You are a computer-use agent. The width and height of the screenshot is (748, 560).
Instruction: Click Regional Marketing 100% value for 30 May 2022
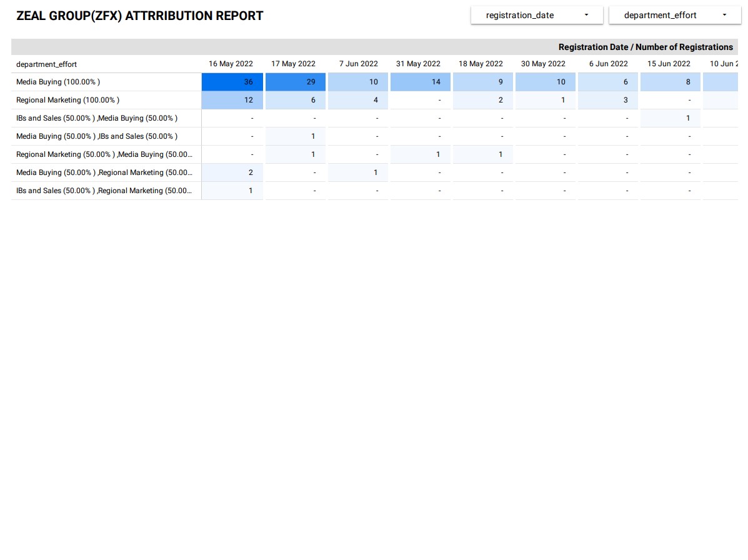pyautogui.click(x=546, y=100)
